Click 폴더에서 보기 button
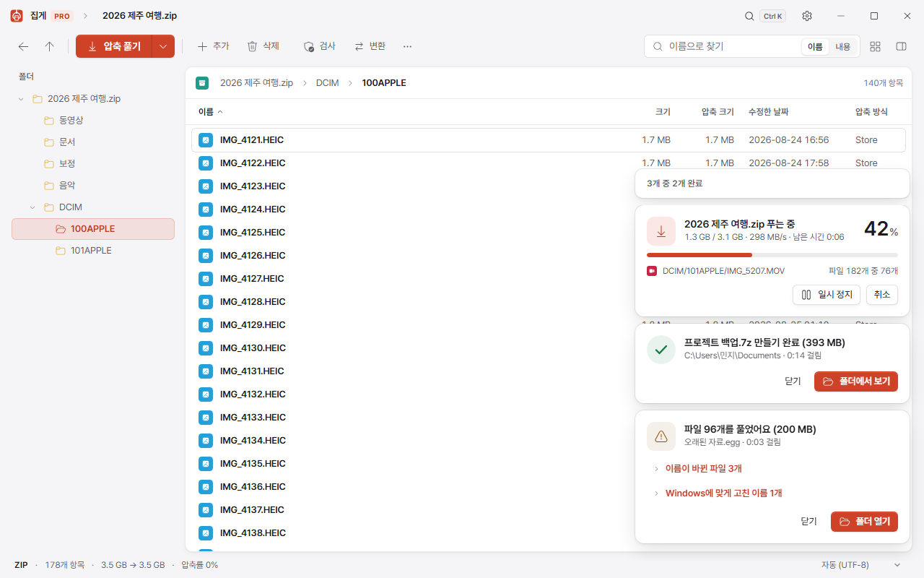Screen dimensions: 924x578 [856, 381]
